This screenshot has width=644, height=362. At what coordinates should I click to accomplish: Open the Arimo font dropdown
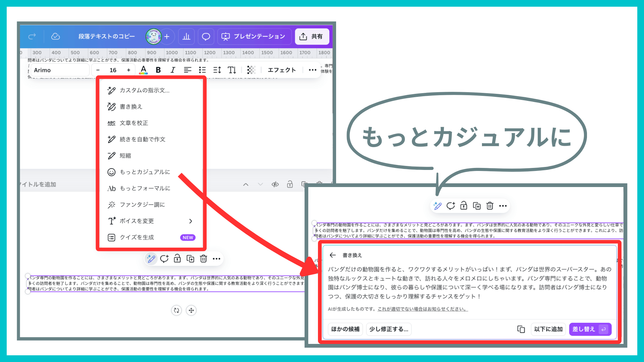[x=60, y=70]
